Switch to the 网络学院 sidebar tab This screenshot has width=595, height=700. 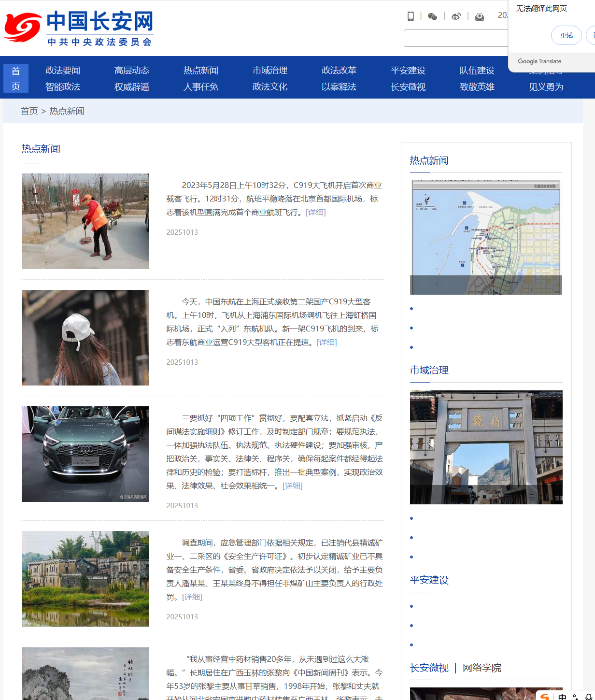click(x=482, y=668)
